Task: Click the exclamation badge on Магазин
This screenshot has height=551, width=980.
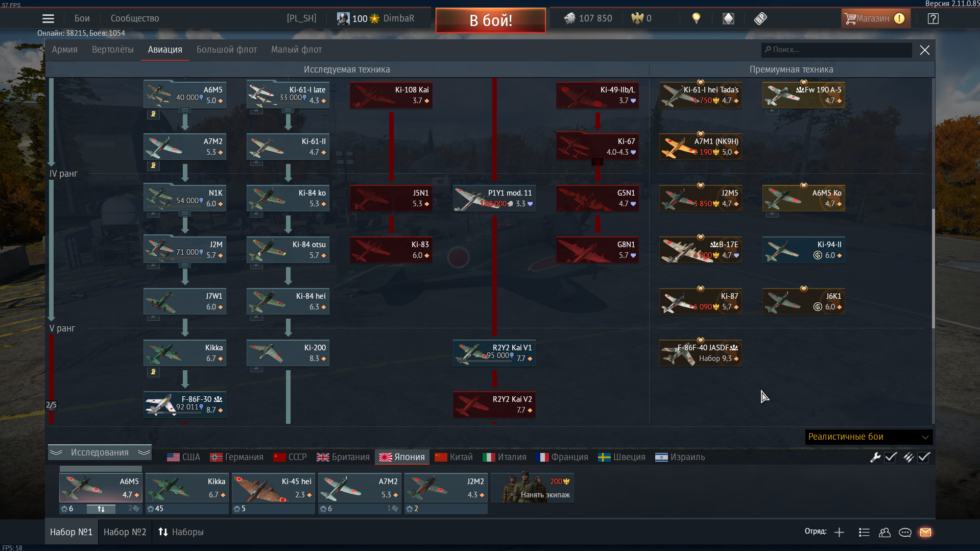Action: [x=899, y=18]
